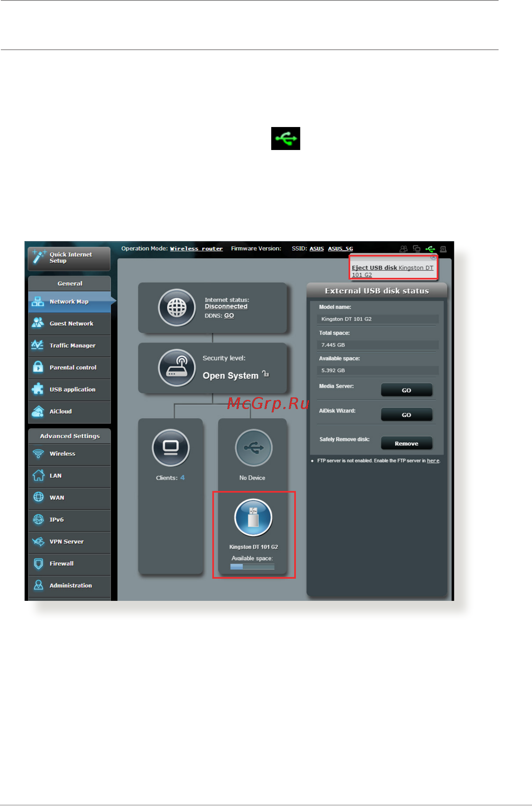Click the LAN house icon
This screenshot has height=806, width=532.
(38, 475)
